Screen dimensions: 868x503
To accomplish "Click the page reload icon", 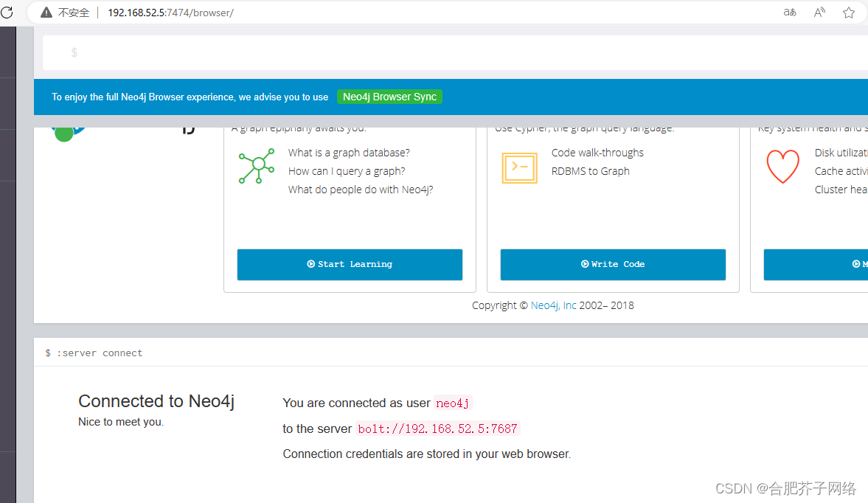I will point(7,12).
